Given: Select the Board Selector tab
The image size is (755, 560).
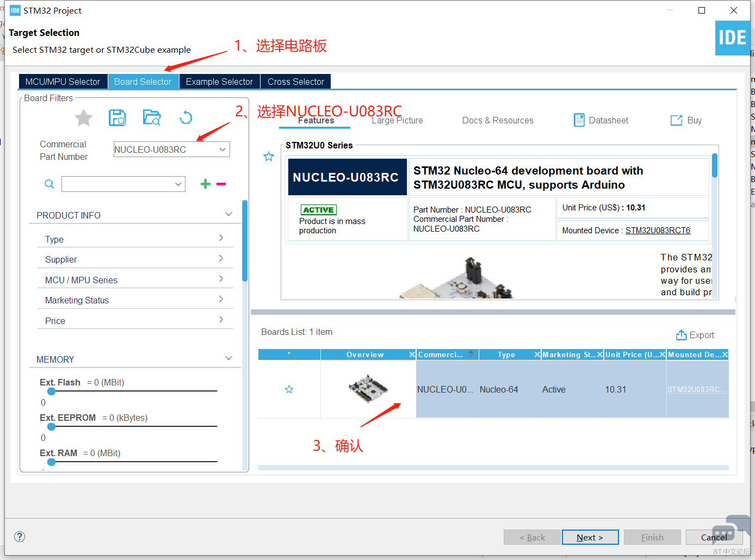Looking at the screenshot, I should point(143,82).
